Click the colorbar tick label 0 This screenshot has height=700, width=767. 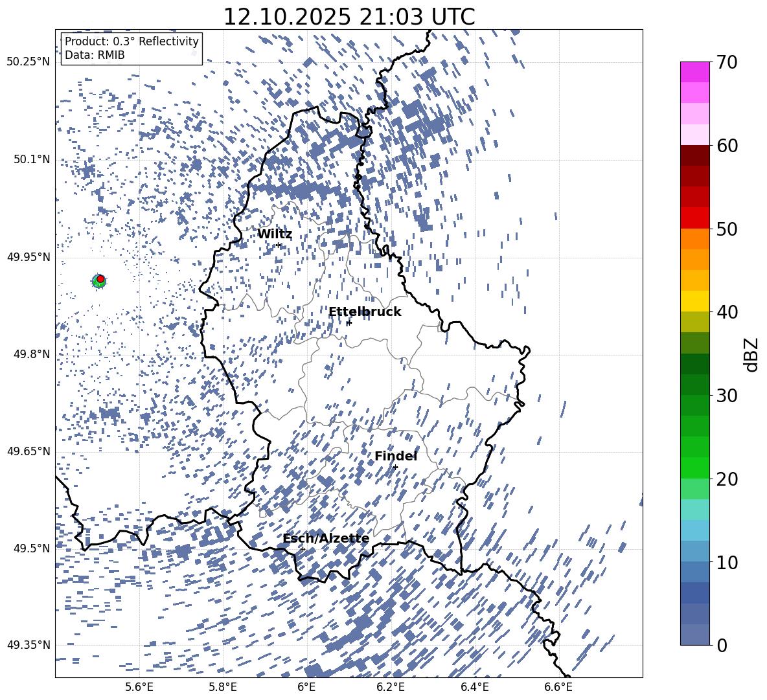pos(722,645)
